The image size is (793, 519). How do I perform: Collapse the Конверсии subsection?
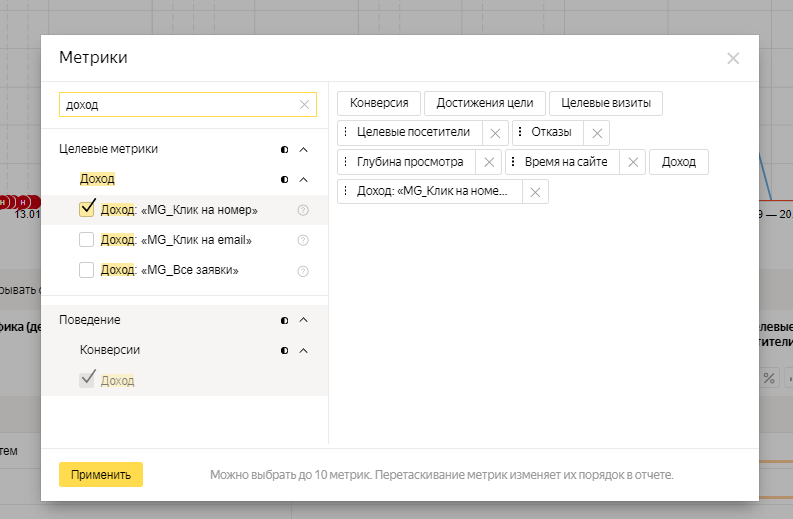point(304,350)
